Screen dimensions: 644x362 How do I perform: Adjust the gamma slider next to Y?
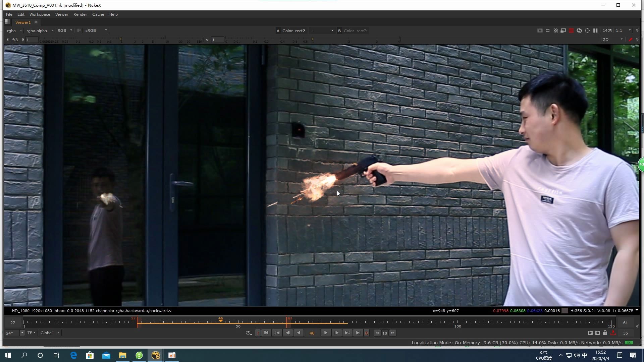tap(312, 40)
